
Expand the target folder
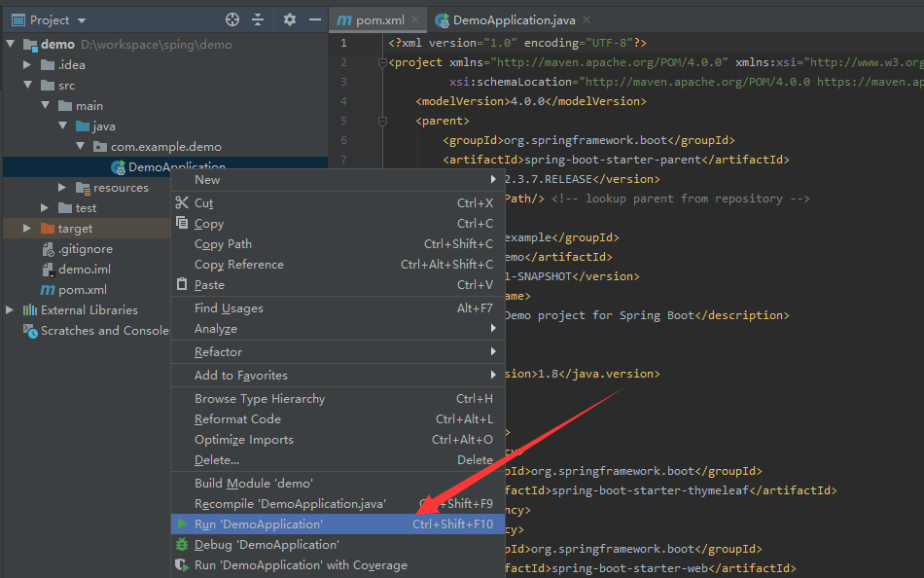[x=27, y=228]
